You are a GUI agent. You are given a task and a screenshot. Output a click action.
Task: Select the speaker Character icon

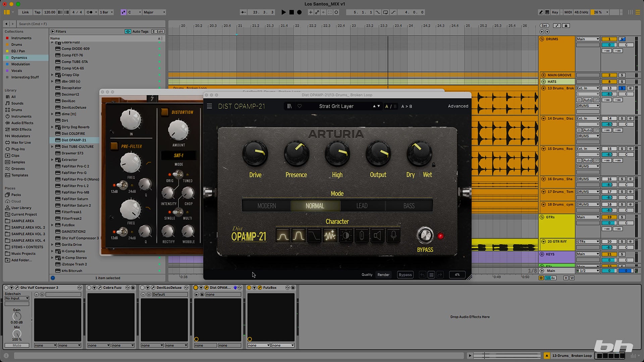click(377, 236)
